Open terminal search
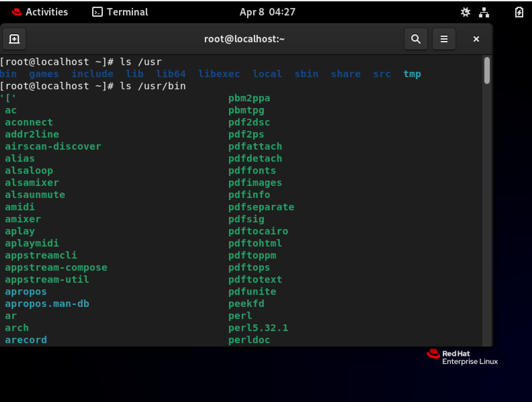Image resolution: width=532 pixels, height=402 pixels. click(x=415, y=39)
